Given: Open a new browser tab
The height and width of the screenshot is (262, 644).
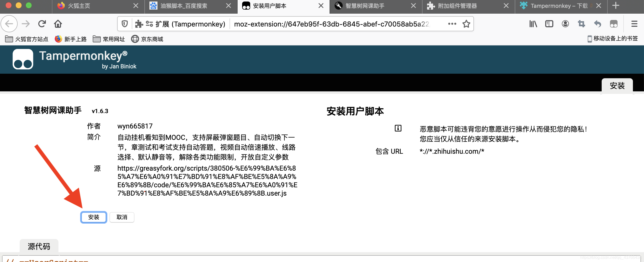Looking at the screenshot, I should (616, 6).
